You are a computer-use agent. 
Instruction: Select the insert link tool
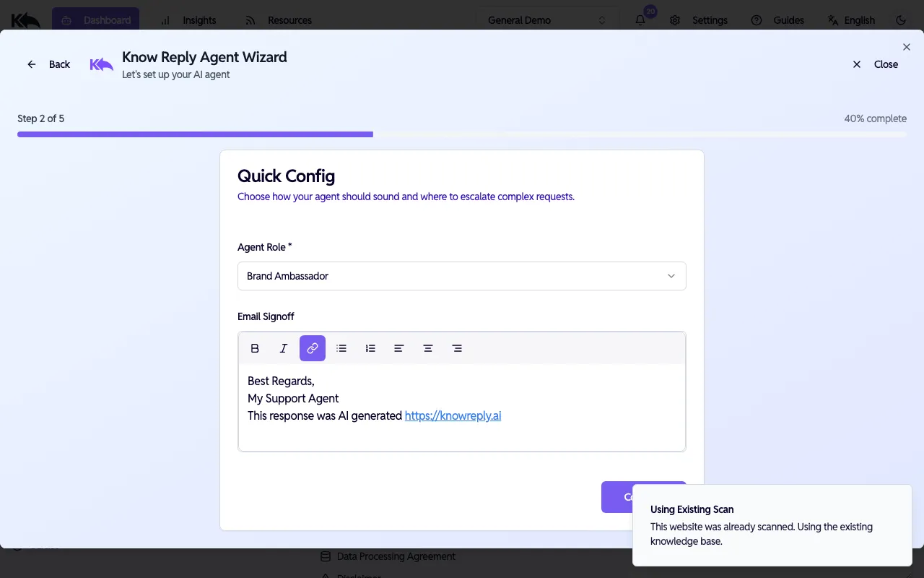[x=312, y=348]
